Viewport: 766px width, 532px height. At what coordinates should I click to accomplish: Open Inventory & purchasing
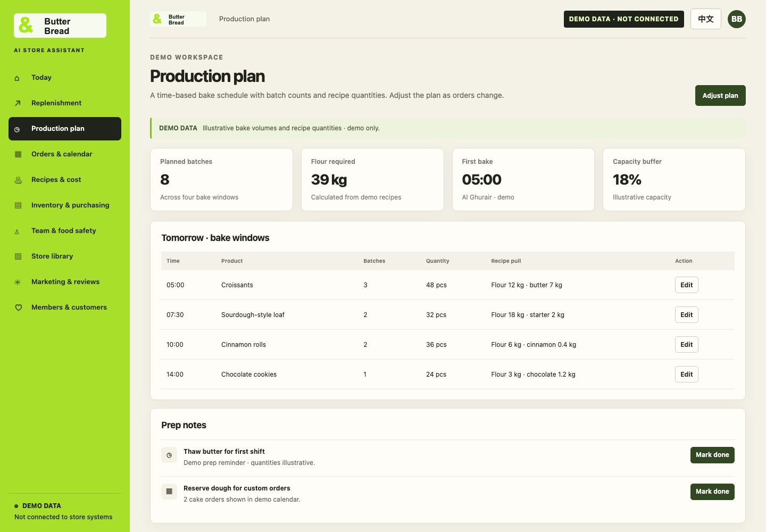(65, 205)
